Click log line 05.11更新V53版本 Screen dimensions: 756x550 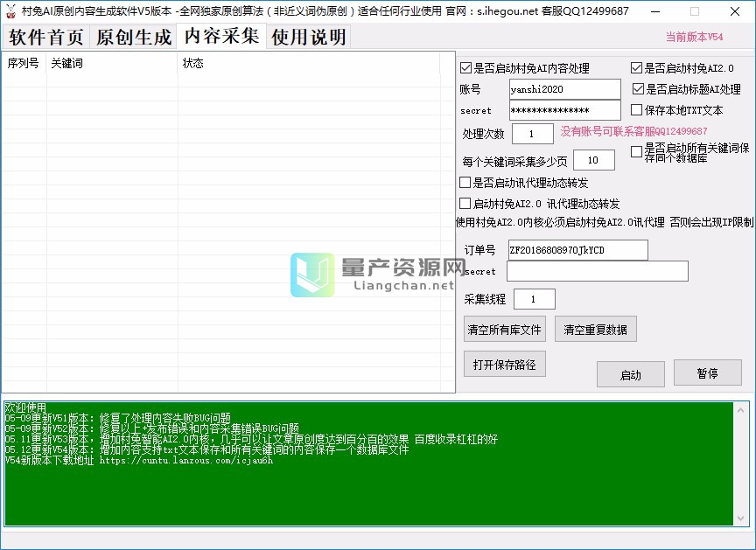coord(251,439)
